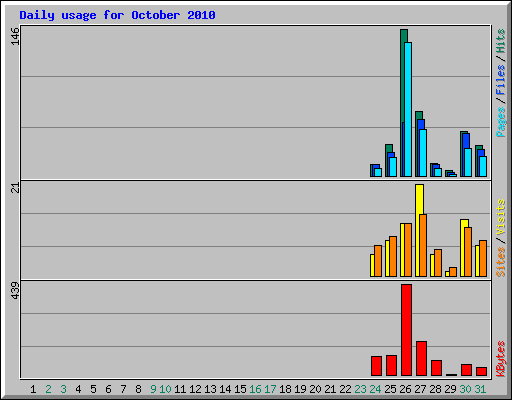Select the cyan Pages bar for day 27
Image resolution: width=512 pixels, height=400 pixels.
pyautogui.click(x=423, y=153)
